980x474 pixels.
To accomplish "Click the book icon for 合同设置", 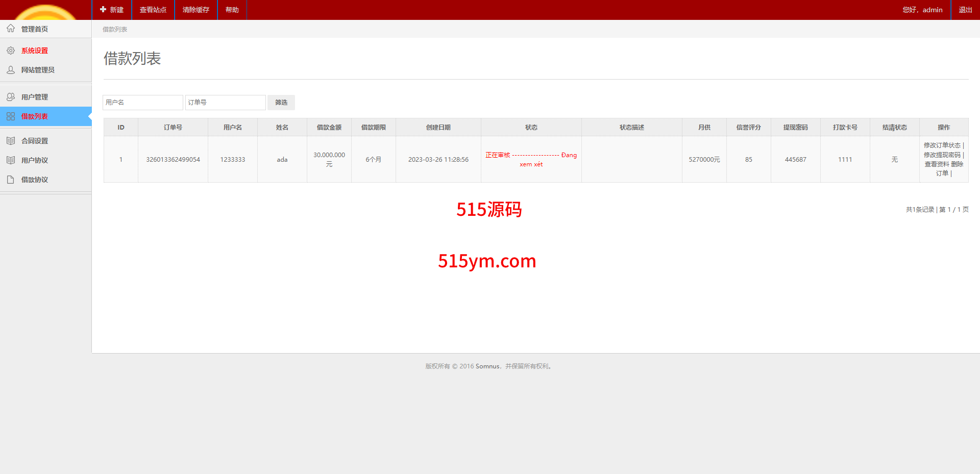I will click(x=11, y=141).
